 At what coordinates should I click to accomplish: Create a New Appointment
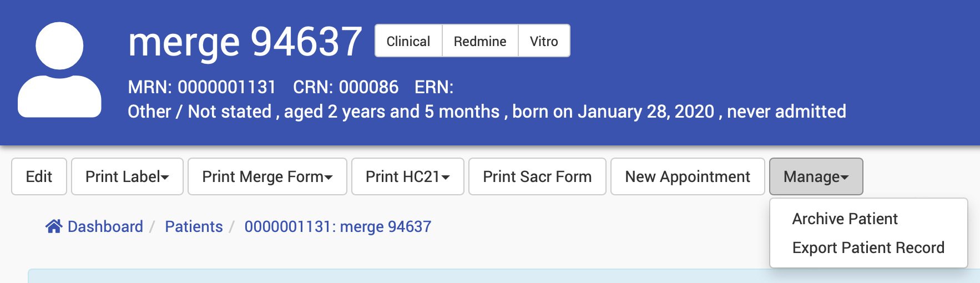pyautogui.click(x=688, y=176)
